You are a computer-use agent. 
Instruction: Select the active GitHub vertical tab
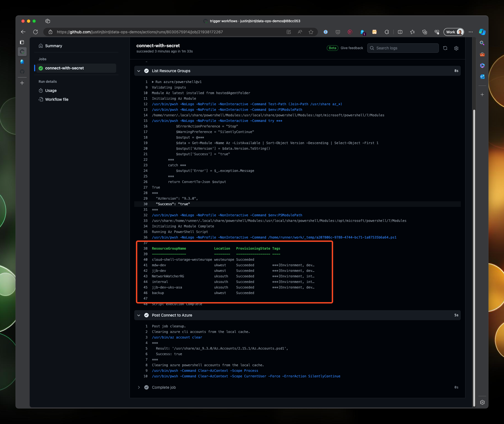click(22, 52)
